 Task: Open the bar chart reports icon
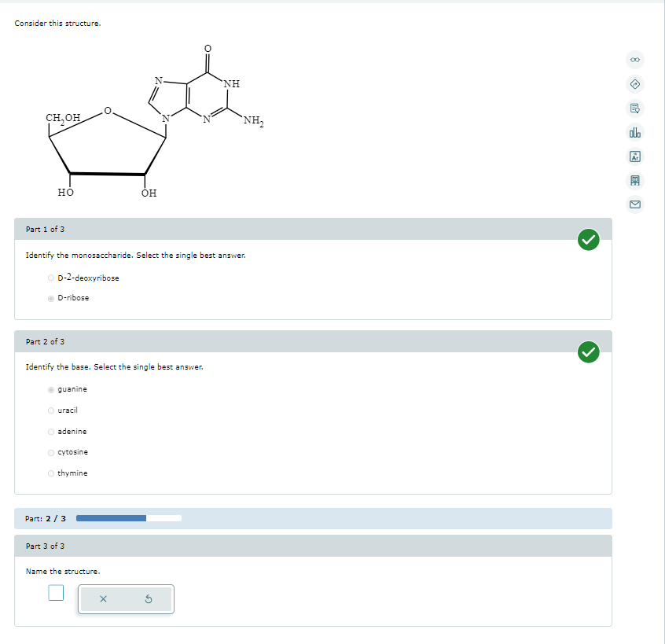pos(635,132)
